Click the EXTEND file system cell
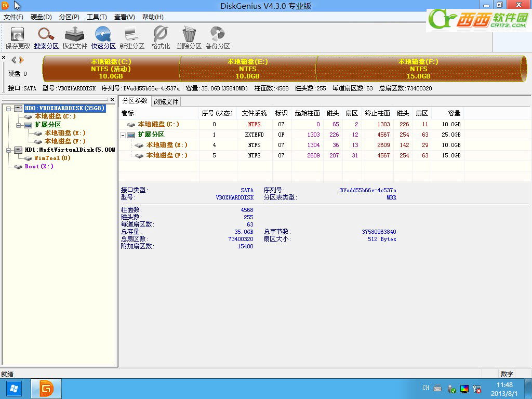This screenshot has height=399, width=532. coord(255,135)
